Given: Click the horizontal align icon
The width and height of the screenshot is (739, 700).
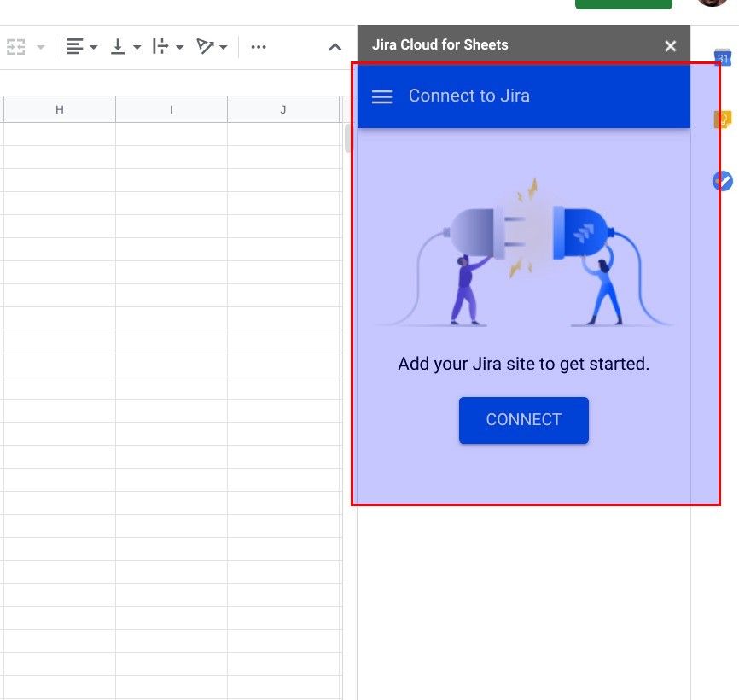Looking at the screenshot, I should (75, 46).
